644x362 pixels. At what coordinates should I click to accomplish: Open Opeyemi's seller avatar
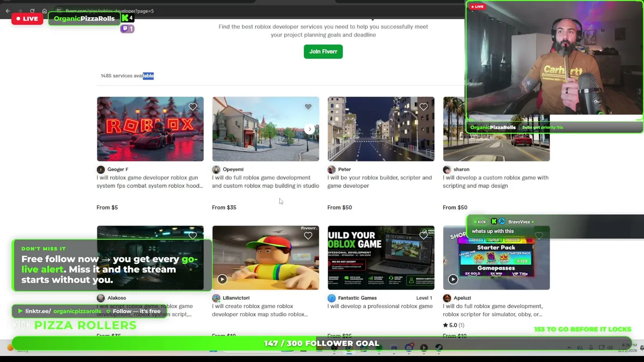(216, 169)
